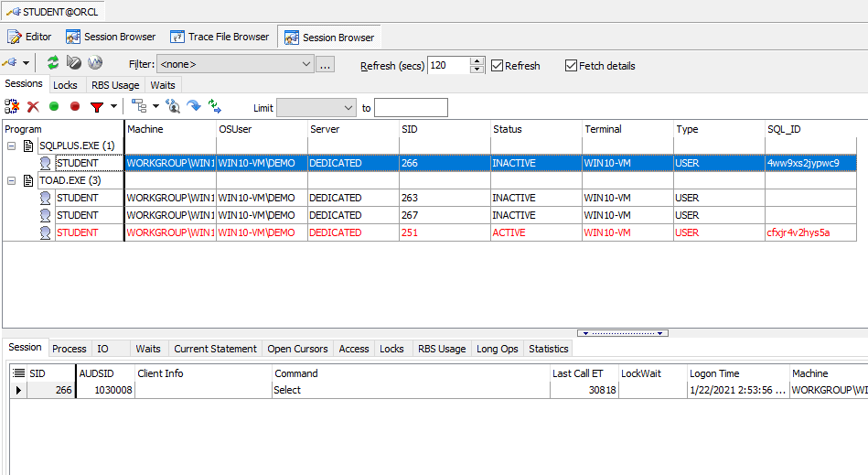Click the tree grouping icon
The image size is (868, 475).
139,106
